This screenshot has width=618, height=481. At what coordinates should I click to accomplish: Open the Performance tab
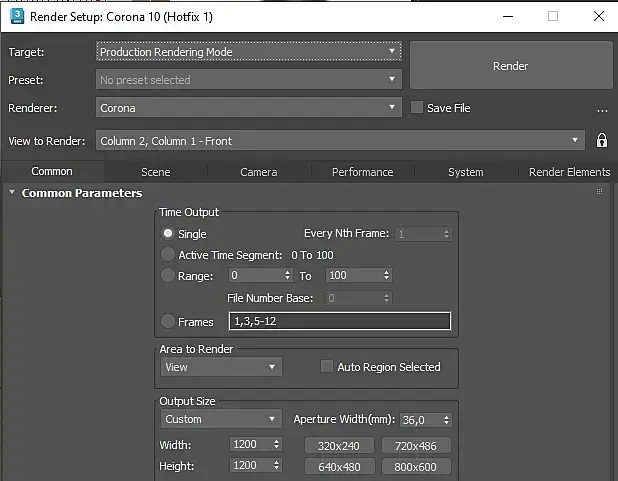(362, 172)
